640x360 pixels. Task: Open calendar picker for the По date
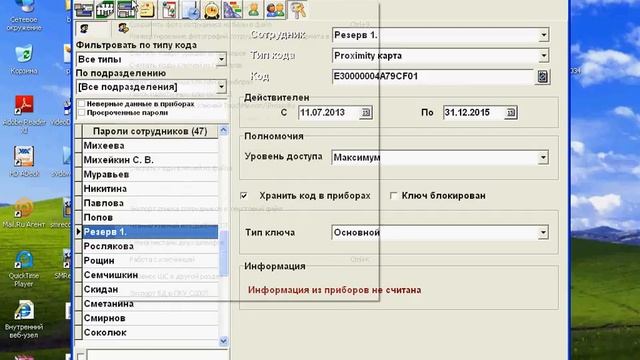pos(511,113)
